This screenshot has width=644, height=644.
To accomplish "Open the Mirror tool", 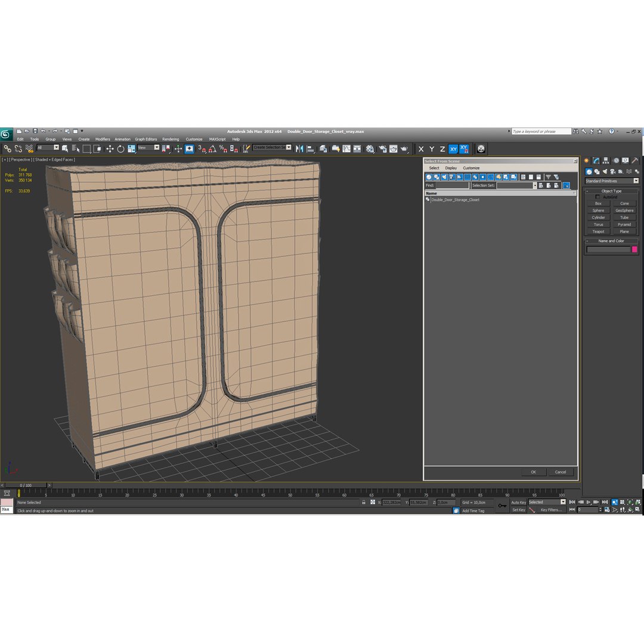I will click(x=299, y=148).
